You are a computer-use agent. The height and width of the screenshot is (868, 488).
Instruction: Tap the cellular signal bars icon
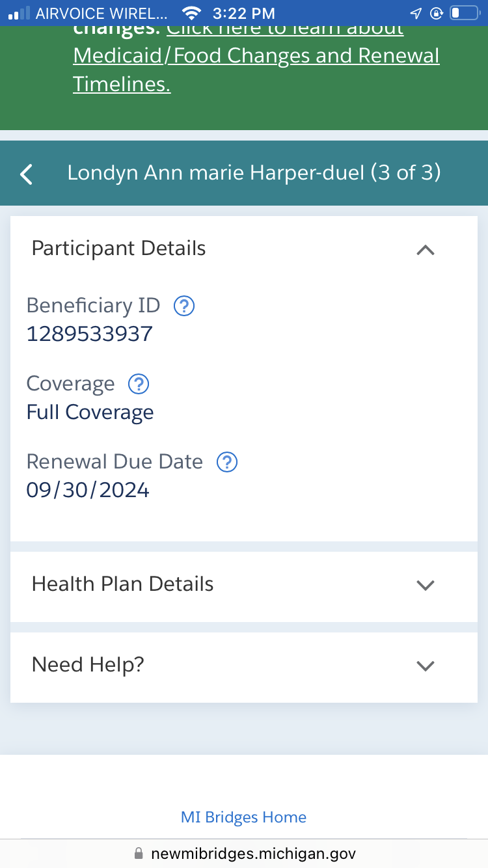18,13
